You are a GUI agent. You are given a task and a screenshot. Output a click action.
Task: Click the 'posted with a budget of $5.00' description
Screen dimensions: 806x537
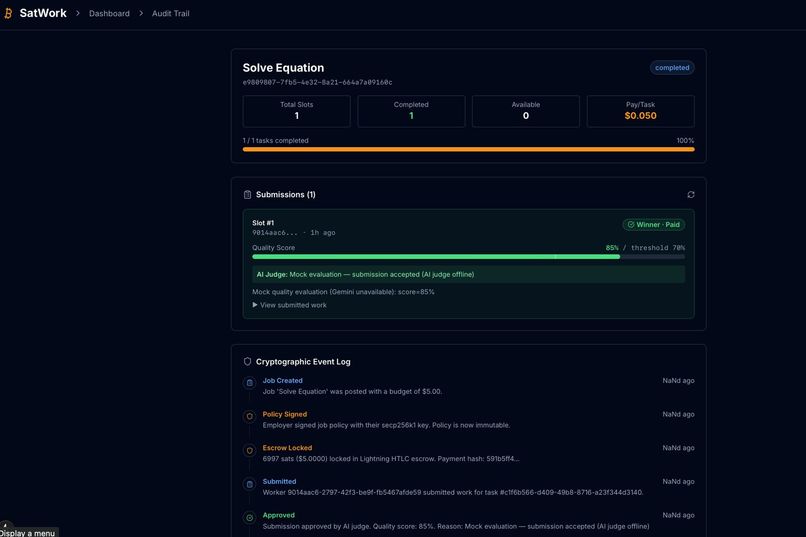click(x=352, y=392)
